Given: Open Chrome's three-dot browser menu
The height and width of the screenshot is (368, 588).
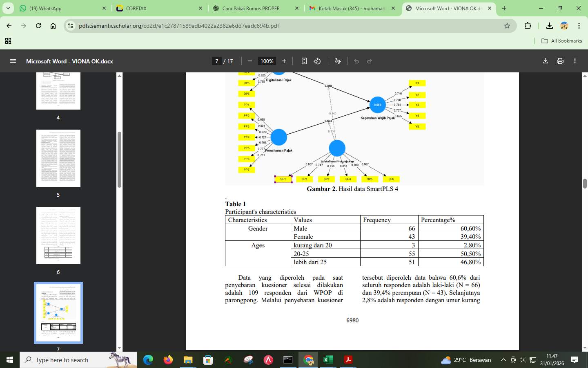Looking at the screenshot, I should (579, 26).
